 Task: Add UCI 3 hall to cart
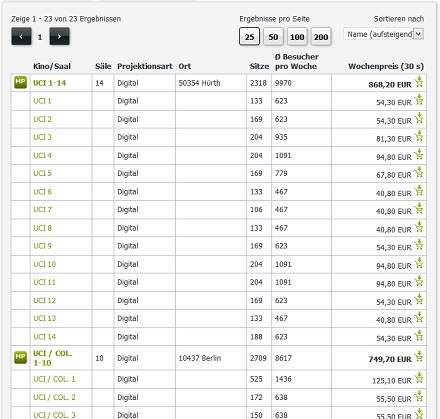pyautogui.click(x=419, y=136)
